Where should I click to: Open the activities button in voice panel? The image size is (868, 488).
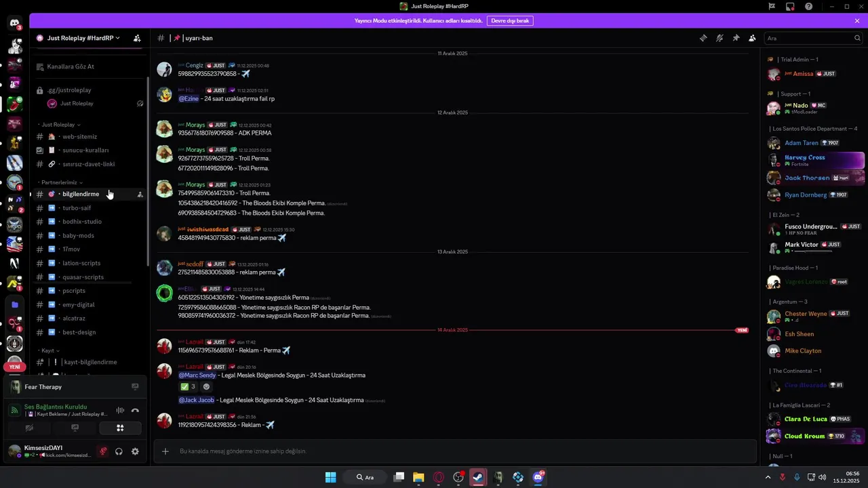[120, 428]
